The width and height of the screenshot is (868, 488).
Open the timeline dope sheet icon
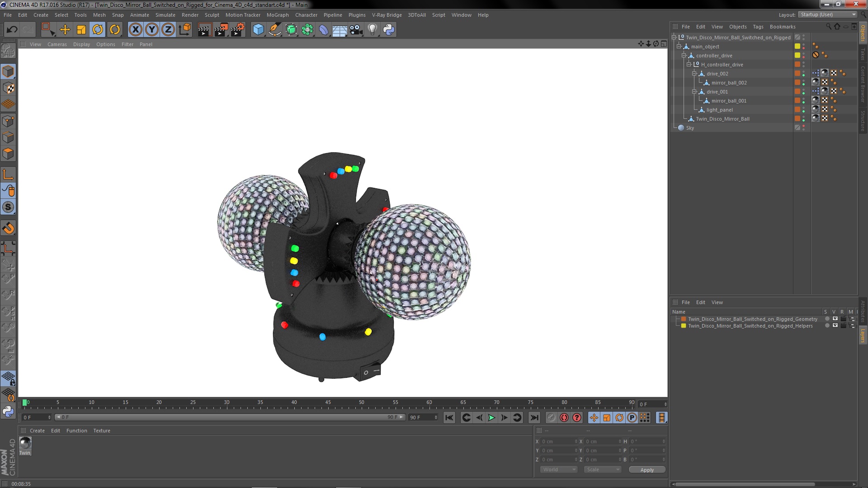[662, 418]
